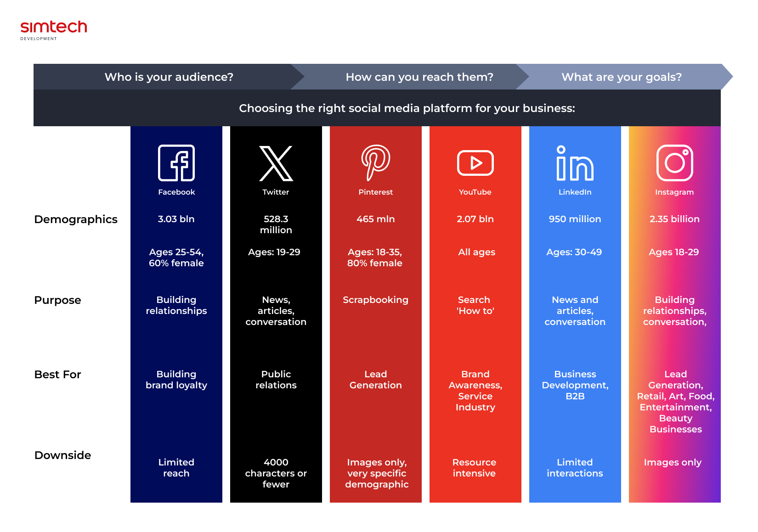This screenshot has height=532, width=758.
Task: Click the LinkedIn logo icon
Action: click(x=575, y=163)
